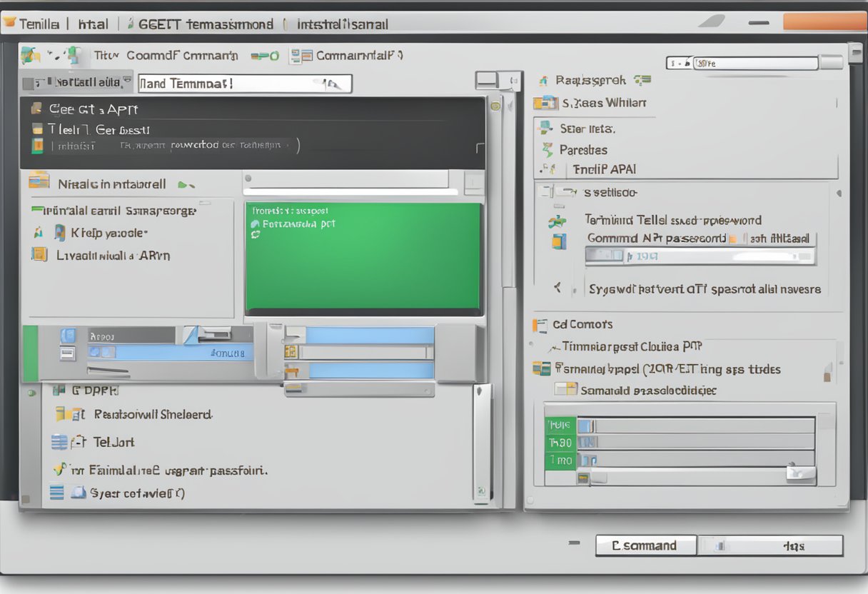Click the icon left of 'Cd Comors'

point(540,325)
